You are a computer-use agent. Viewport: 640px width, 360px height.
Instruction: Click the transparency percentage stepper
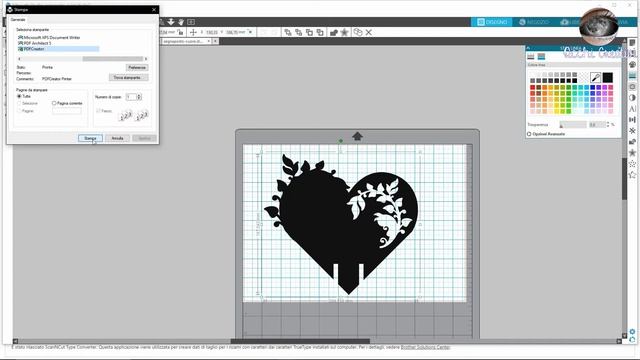pyautogui.click(x=607, y=125)
